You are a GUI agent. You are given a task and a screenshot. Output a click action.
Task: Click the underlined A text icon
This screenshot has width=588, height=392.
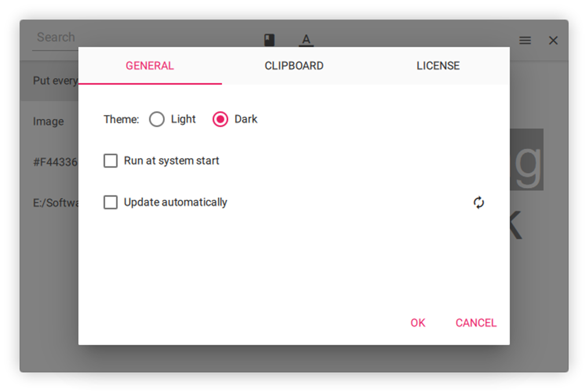[x=306, y=40]
